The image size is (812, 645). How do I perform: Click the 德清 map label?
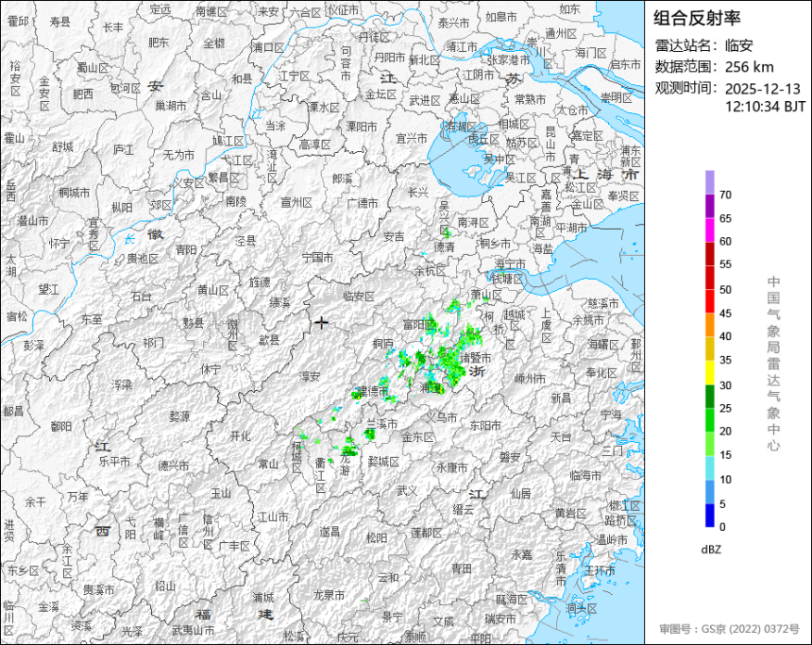444,247
